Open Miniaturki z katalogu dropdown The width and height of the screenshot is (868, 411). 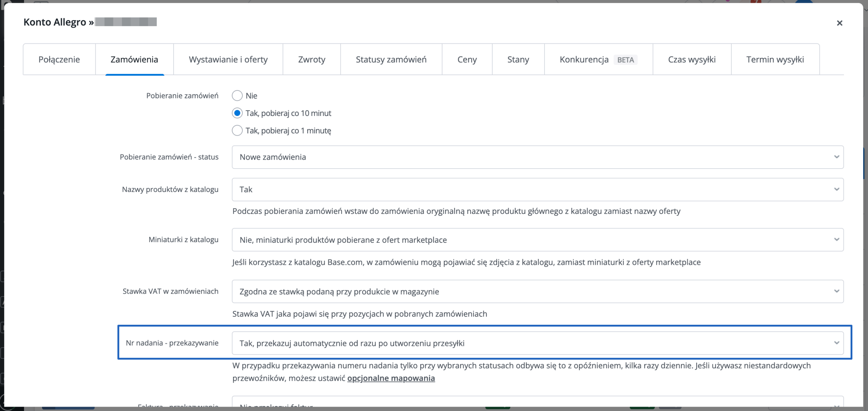537,240
